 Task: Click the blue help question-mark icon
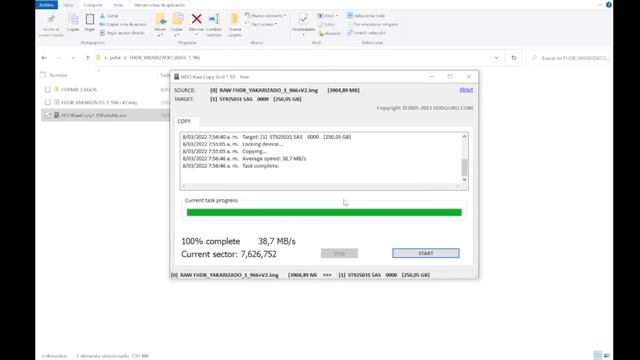pos(609,5)
